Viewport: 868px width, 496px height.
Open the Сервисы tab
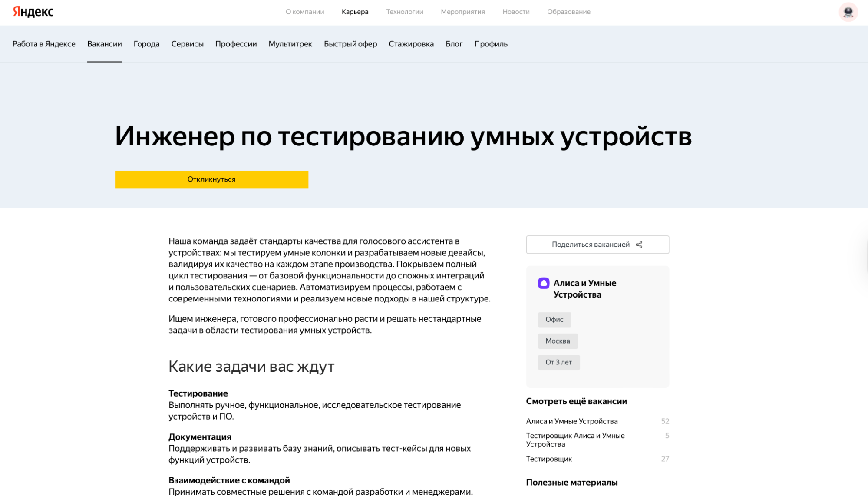(188, 44)
